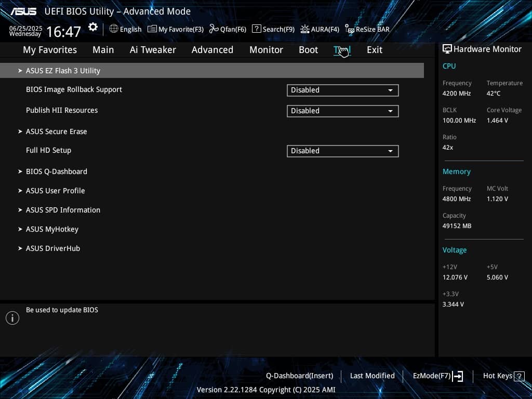Image resolution: width=532 pixels, height=399 pixels.
Task: Click memory capacity value 49152 MB
Action: (x=457, y=226)
